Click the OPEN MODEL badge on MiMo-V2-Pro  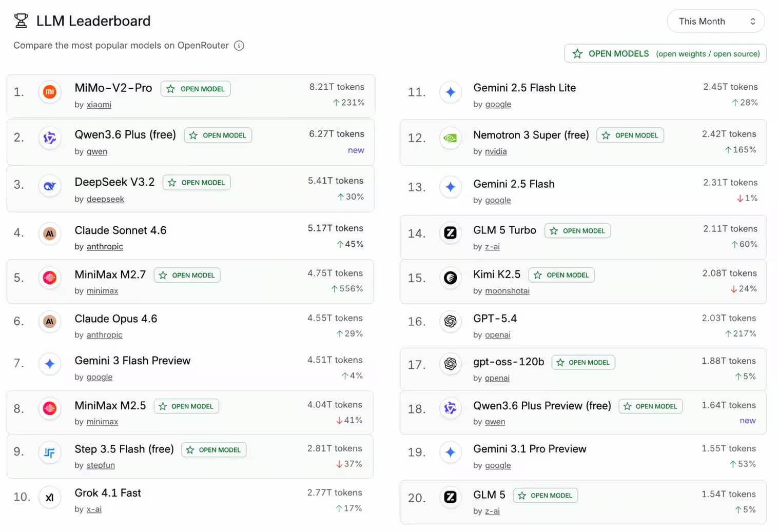pyautogui.click(x=196, y=89)
